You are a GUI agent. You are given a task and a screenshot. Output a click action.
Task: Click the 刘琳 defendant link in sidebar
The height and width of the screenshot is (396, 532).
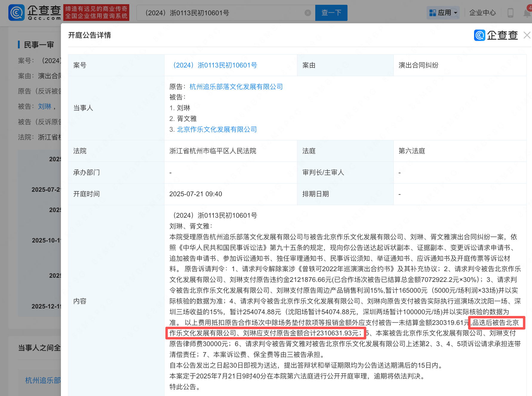click(44, 106)
